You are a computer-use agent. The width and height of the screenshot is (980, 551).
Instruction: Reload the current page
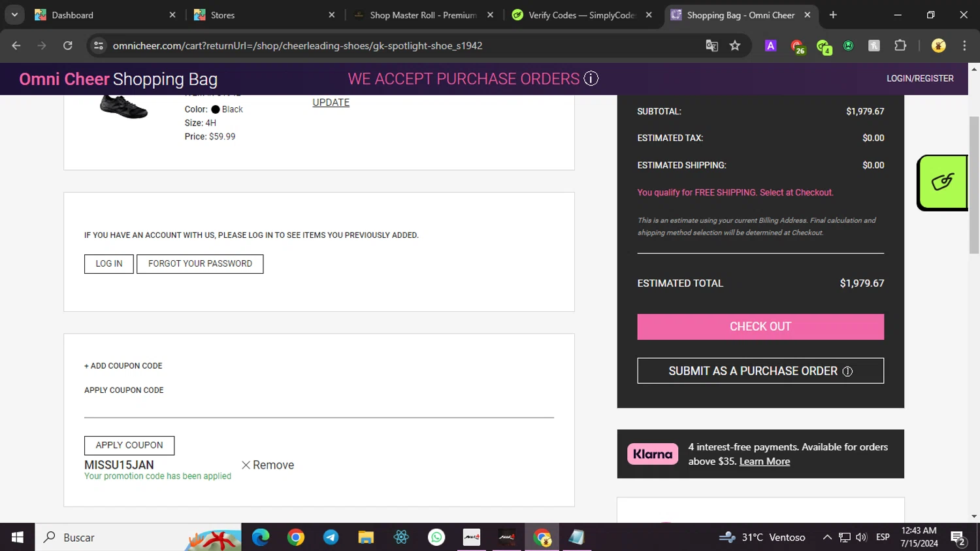[68, 46]
